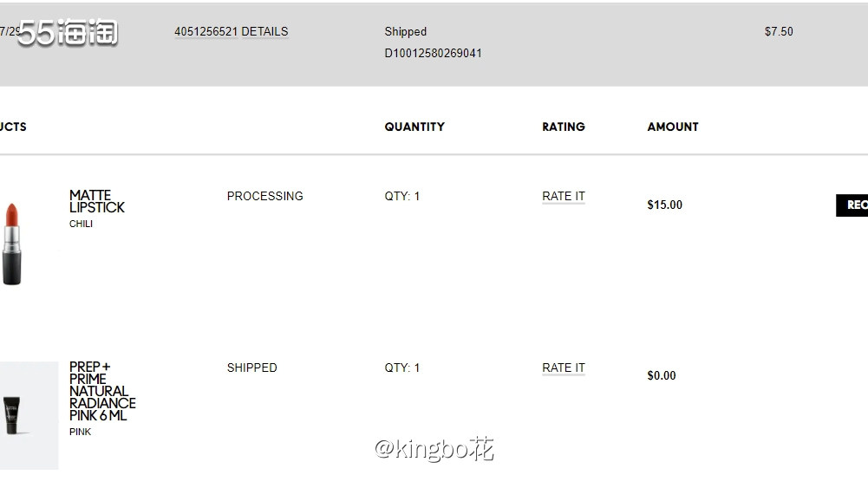This screenshot has height=488, width=868.
Task: Click RATE IT for Prep + Prime
Action: pos(564,368)
